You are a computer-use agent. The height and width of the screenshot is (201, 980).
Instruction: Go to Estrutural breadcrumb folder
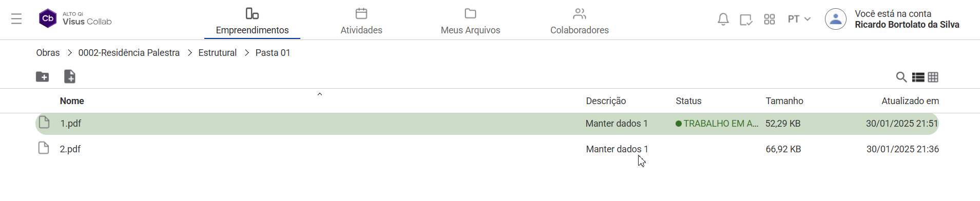point(217,53)
